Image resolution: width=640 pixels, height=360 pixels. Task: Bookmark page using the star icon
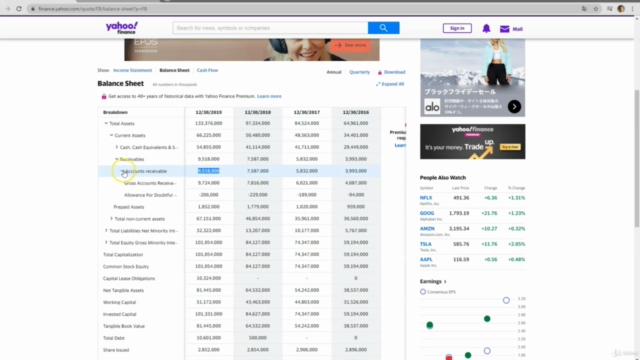click(596, 9)
